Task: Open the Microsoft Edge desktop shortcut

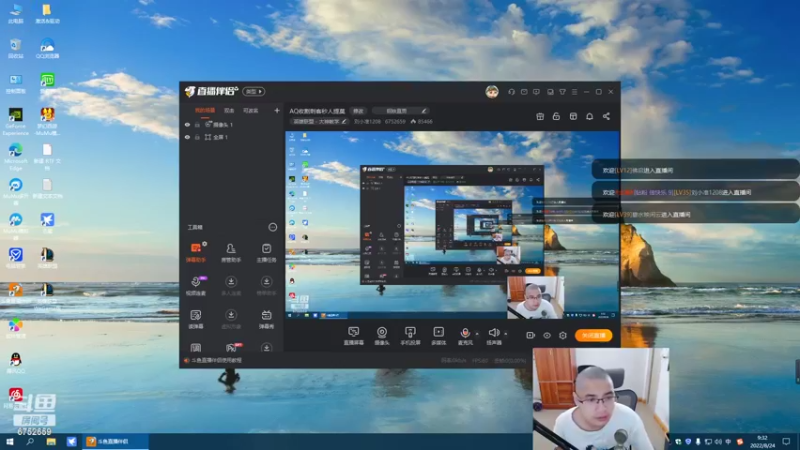Action: tap(15, 156)
